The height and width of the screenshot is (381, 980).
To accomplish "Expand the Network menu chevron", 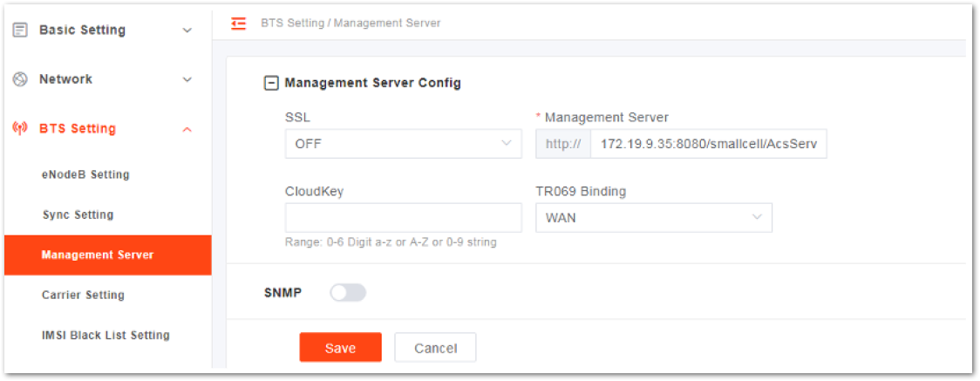I will coord(187,79).
